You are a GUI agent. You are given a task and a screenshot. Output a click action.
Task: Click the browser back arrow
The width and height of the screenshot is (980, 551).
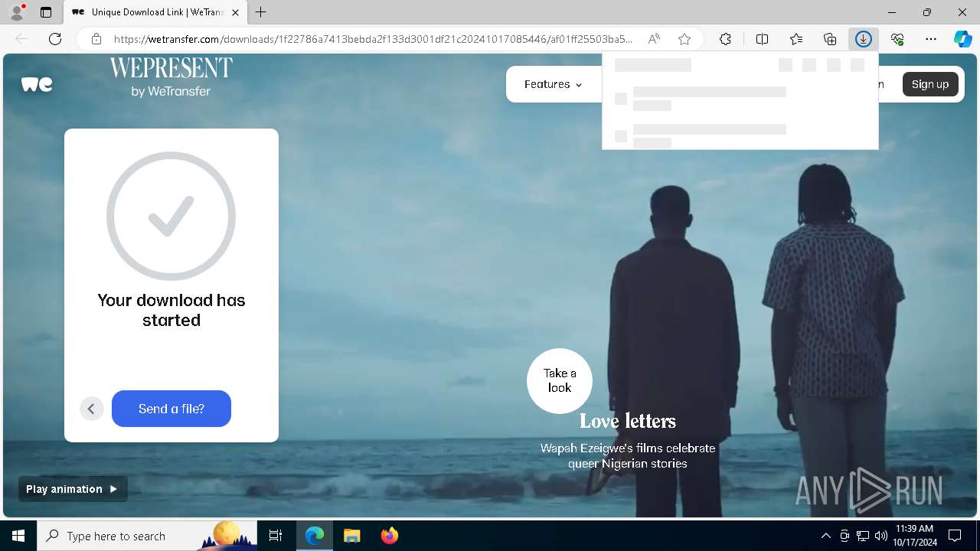(21, 39)
